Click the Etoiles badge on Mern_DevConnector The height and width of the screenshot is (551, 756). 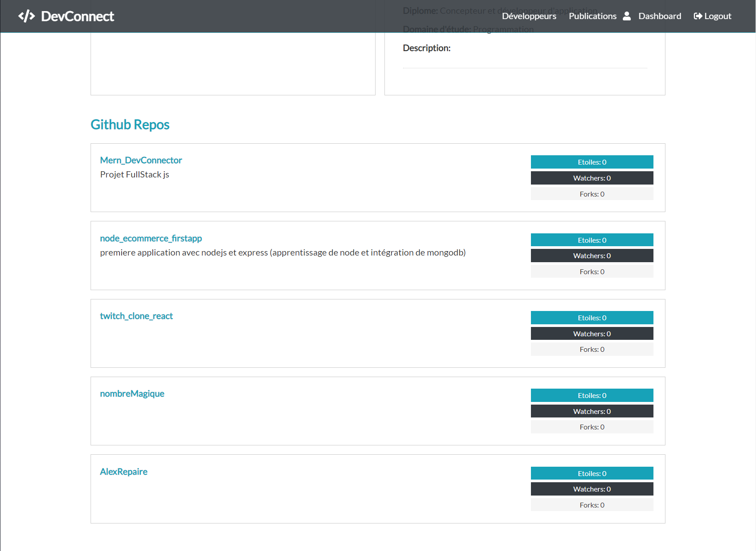coord(592,162)
